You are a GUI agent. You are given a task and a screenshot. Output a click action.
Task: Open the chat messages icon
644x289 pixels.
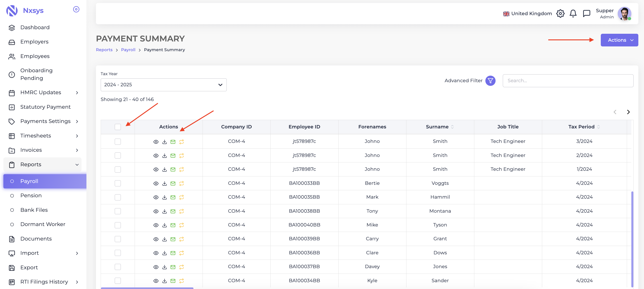587,14
